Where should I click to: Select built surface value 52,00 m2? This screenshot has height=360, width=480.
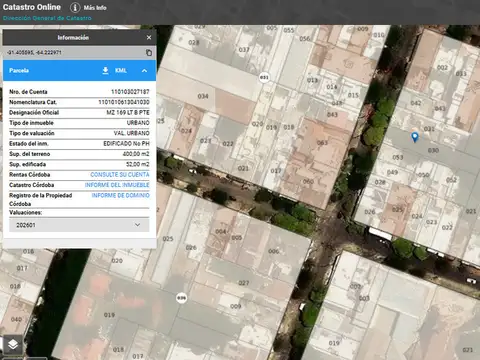pos(138,164)
